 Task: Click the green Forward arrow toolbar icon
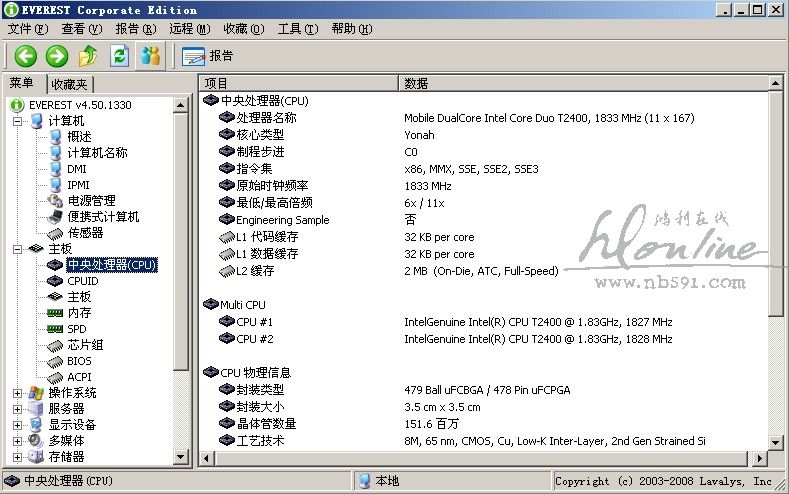coord(57,56)
